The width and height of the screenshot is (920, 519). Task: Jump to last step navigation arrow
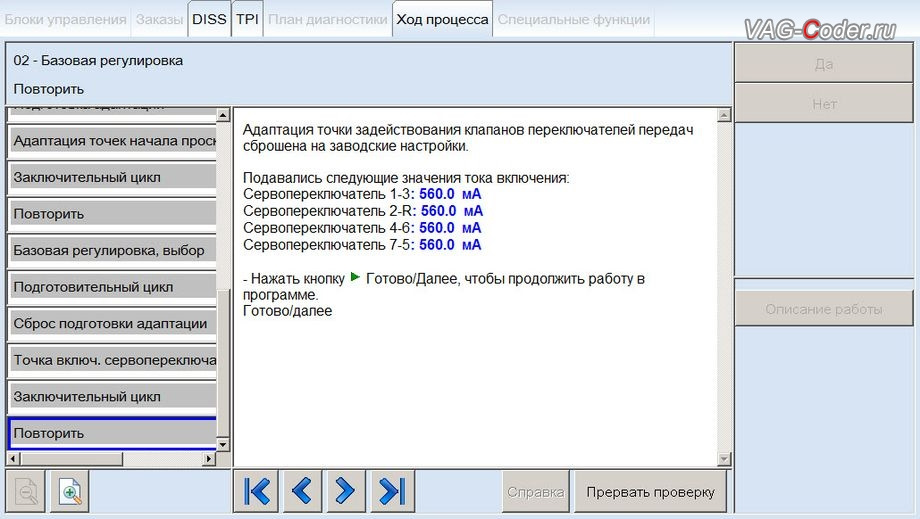392,491
